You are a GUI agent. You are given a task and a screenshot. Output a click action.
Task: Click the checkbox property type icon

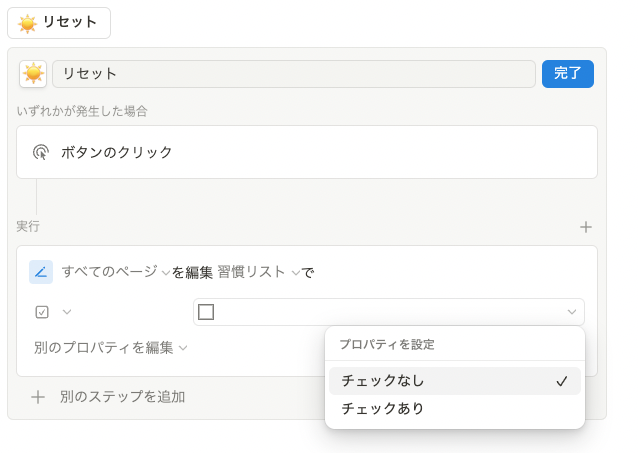(42, 312)
